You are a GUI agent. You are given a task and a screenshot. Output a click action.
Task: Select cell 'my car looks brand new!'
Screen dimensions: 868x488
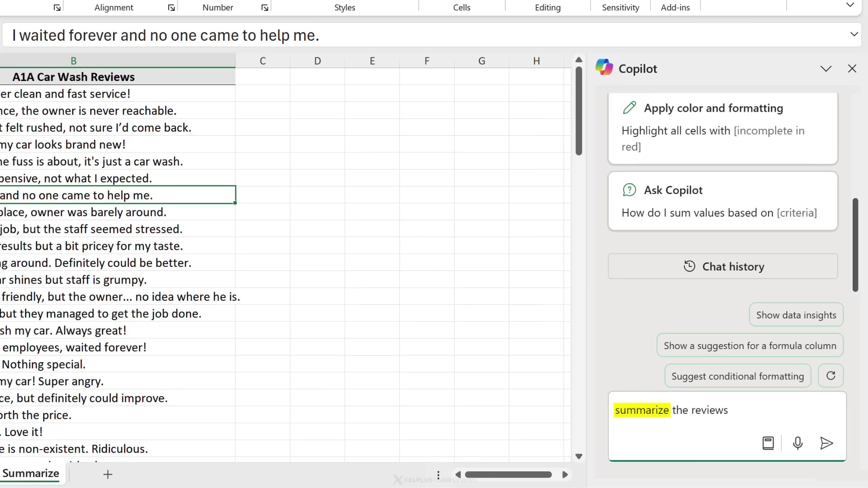pos(118,145)
